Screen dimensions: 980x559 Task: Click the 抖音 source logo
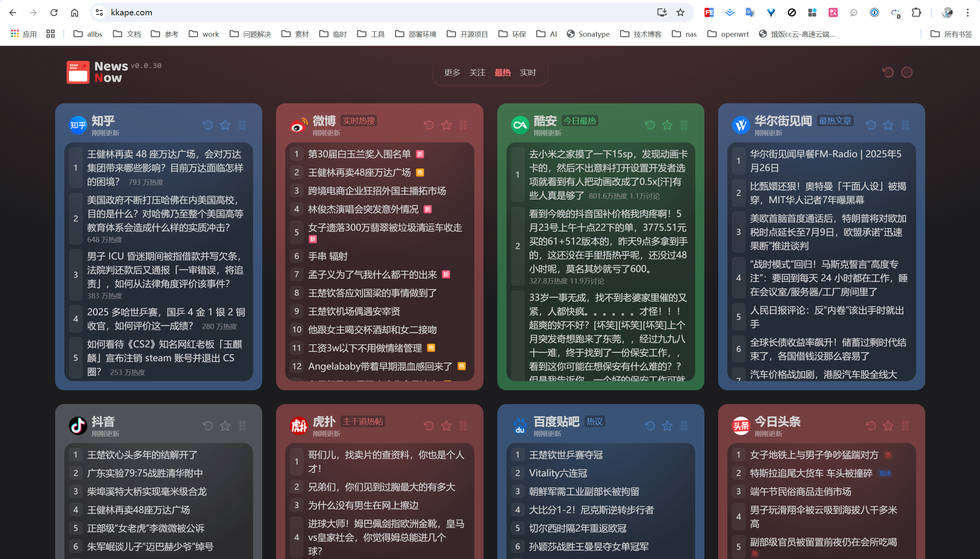(78, 426)
